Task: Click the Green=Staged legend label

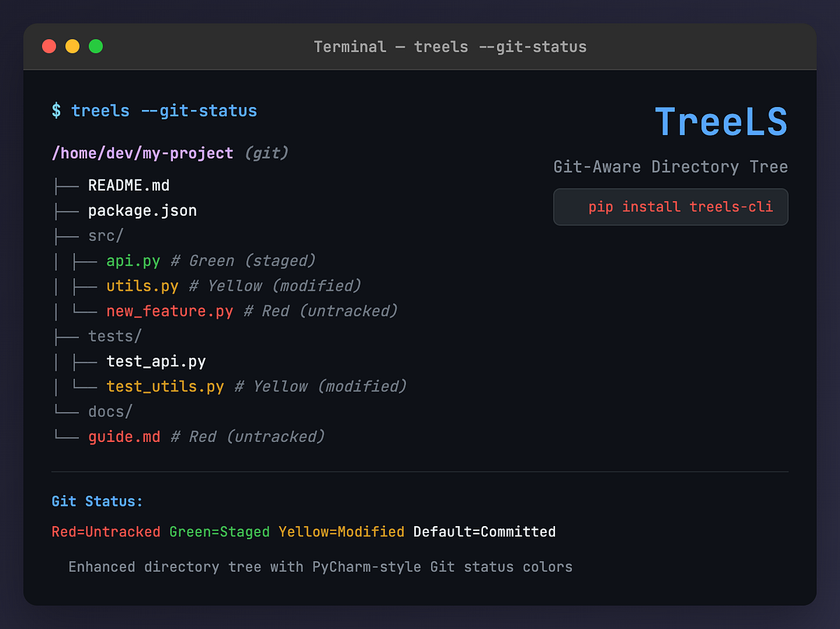Action: 219,532
